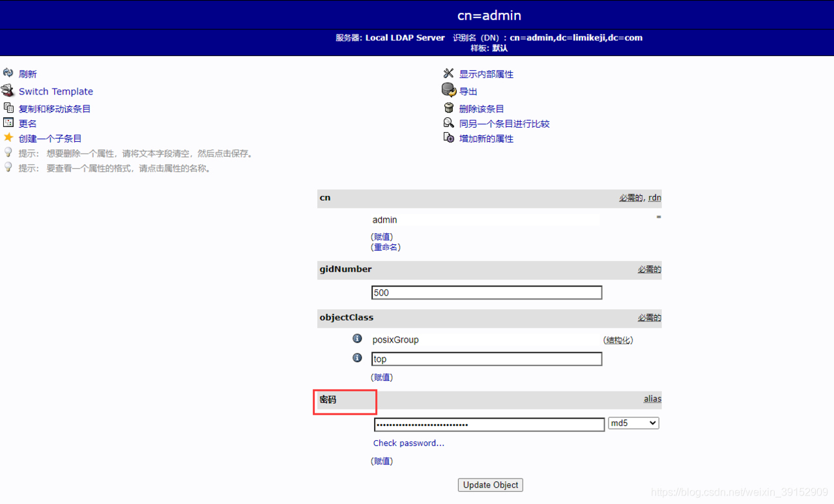Open the 导出 export link
The width and height of the screenshot is (834, 504).
[468, 92]
